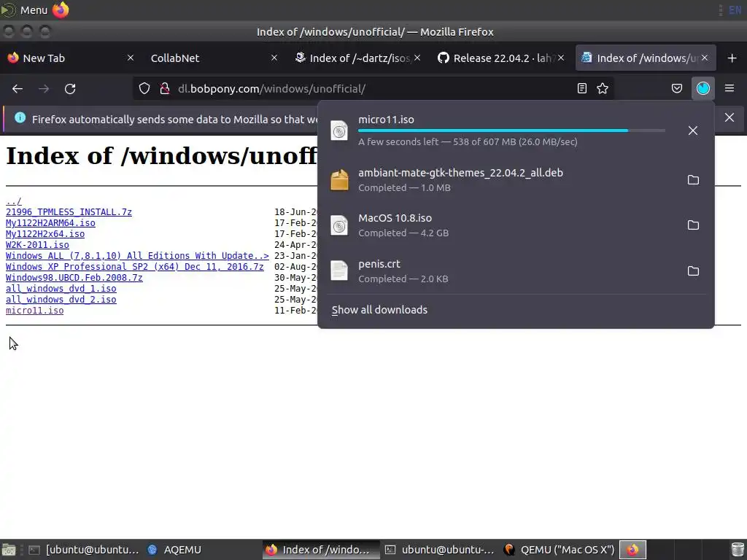The height and width of the screenshot is (560, 747).
Task: Open the Save to Pocket icon
Action: pyautogui.click(x=677, y=88)
